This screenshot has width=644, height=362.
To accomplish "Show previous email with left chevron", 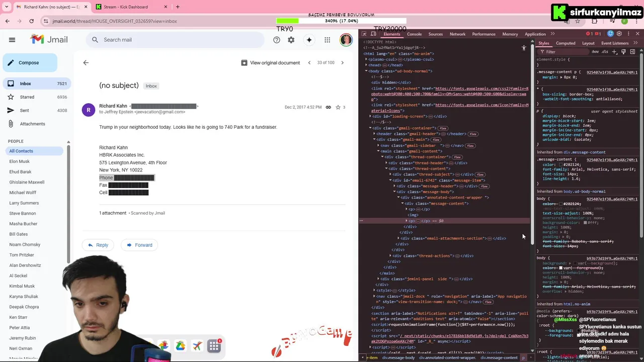I will [x=309, y=63].
